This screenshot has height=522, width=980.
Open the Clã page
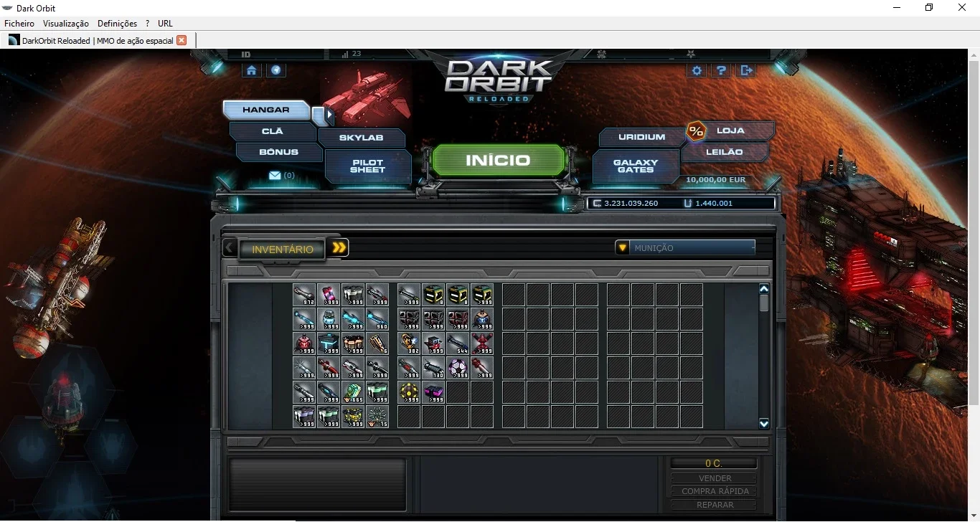pos(273,131)
